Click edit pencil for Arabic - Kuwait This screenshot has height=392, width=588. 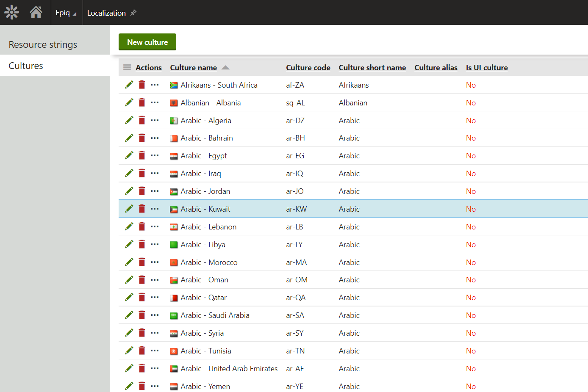point(129,209)
